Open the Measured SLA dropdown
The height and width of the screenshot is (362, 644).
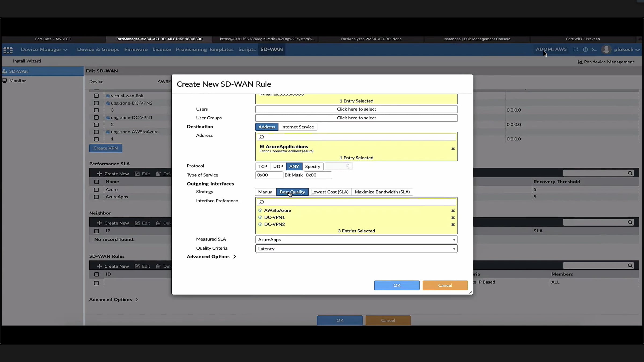356,239
